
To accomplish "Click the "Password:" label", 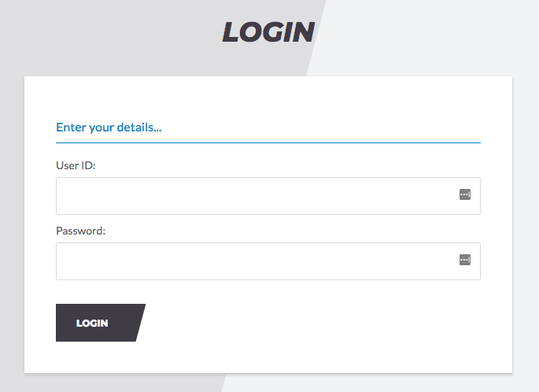I will (81, 231).
